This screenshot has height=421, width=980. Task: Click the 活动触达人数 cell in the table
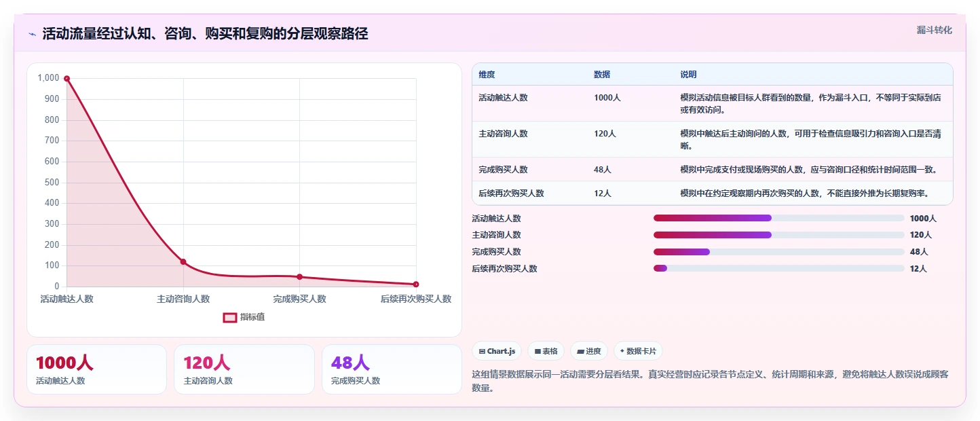(503, 98)
